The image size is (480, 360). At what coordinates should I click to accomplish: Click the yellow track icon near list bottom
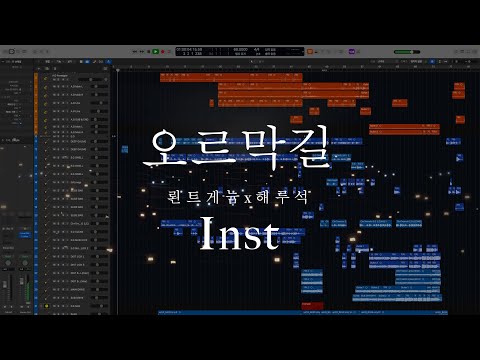pos(47,306)
